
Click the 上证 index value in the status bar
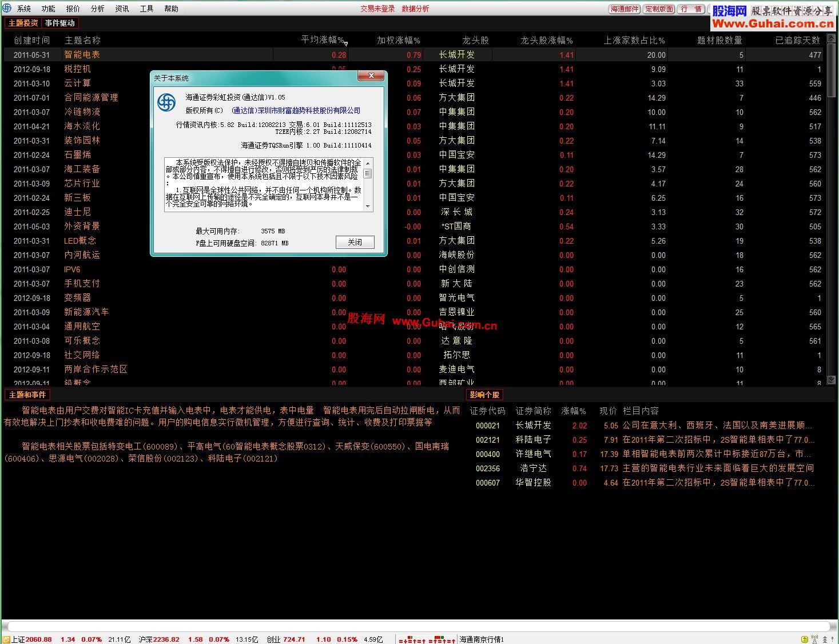pos(39,639)
